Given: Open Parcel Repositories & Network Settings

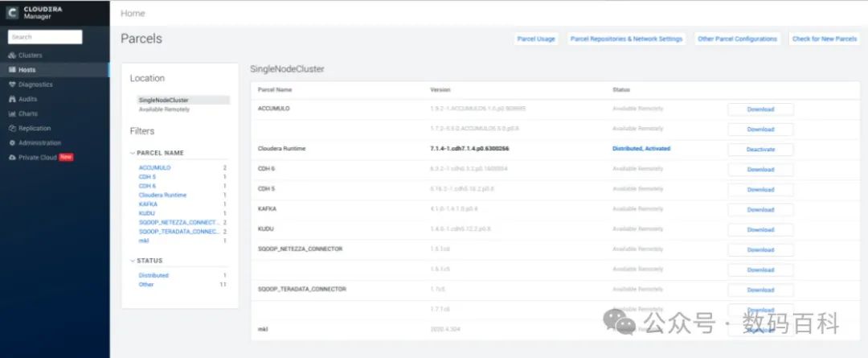Looking at the screenshot, I should (x=626, y=39).
